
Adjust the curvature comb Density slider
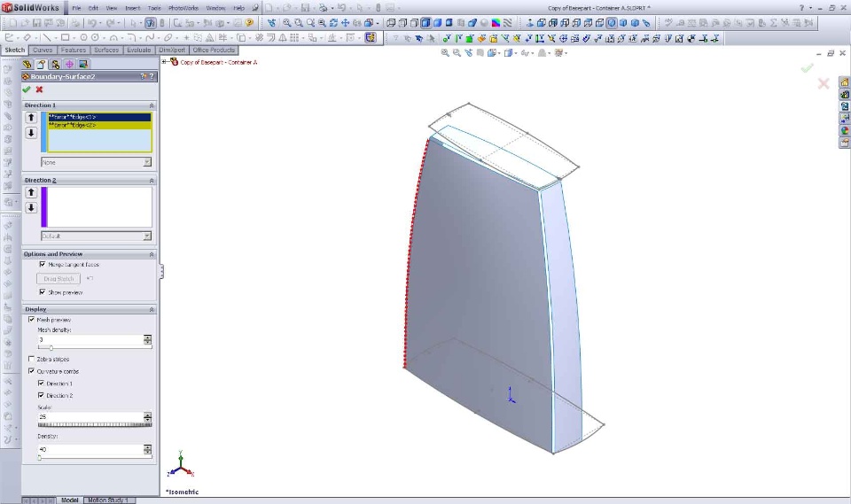click(x=40, y=457)
